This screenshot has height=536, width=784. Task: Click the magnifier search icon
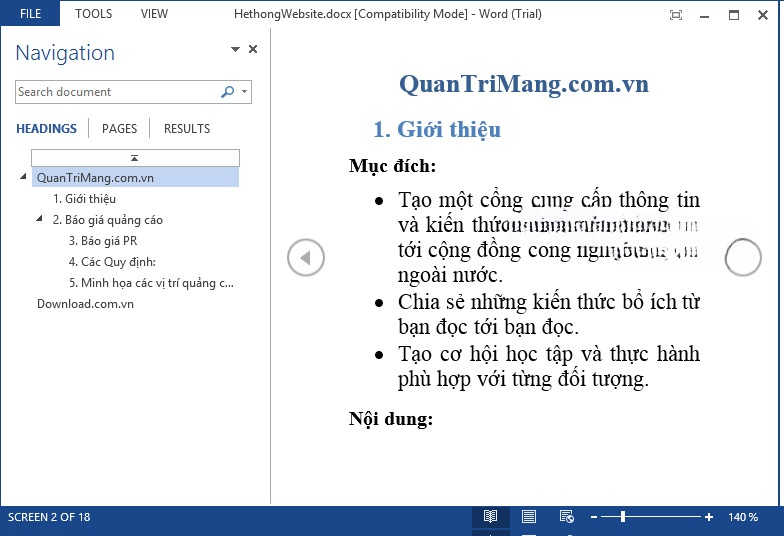[228, 92]
